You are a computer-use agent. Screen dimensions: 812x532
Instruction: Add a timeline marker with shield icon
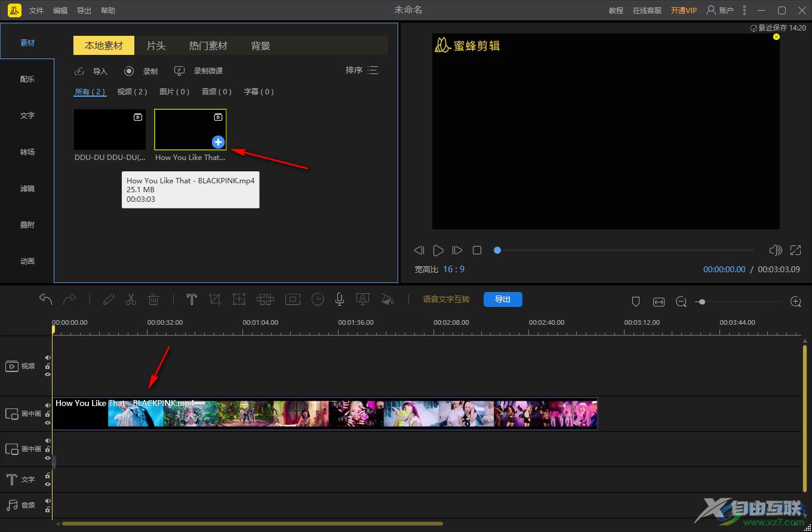[636, 302]
